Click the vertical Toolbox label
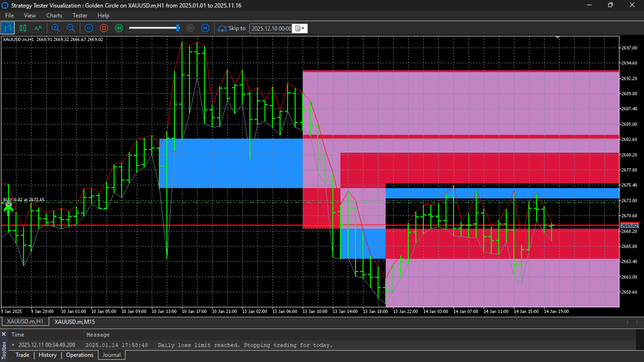The image size is (644, 362). click(4, 351)
